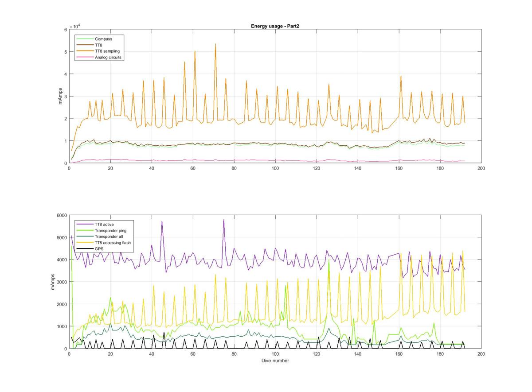Click the 'mAmps' y-axis label of lower plot
This screenshot has width=532, height=392.
click(x=53, y=282)
